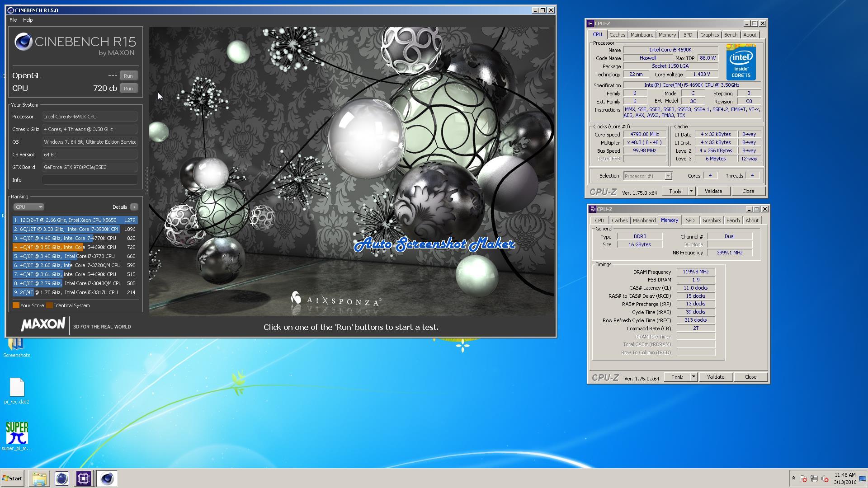The width and height of the screenshot is (868, 488).
Task: Run the OpenGL benchmark
Action: click(x=128, y=76)
